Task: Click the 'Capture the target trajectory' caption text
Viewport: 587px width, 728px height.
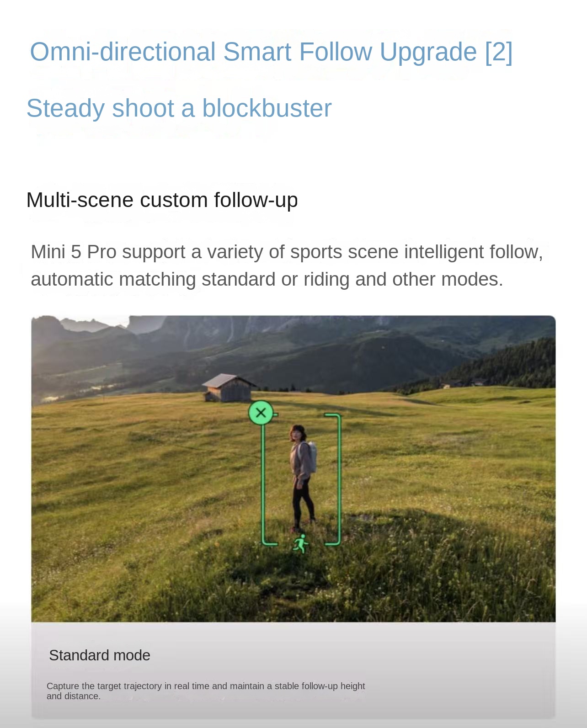Action: (206, 691)
